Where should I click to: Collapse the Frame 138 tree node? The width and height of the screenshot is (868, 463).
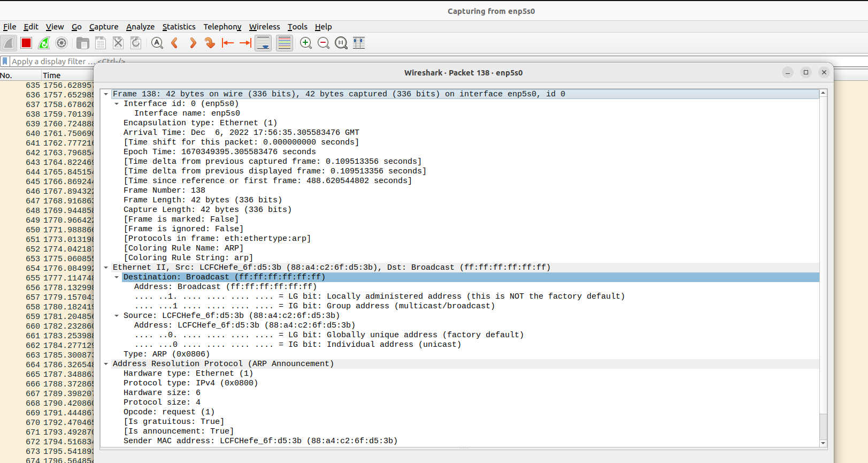(x=106, y=94)
